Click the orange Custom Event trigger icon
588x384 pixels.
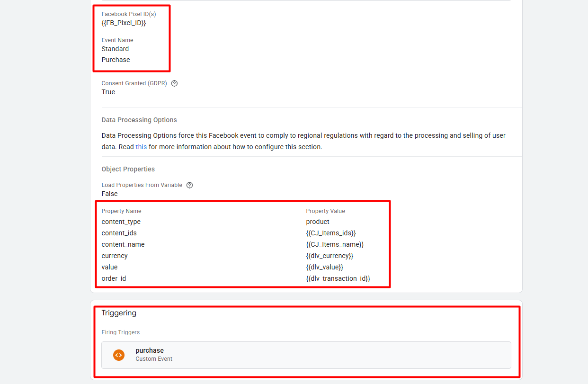(x=119, y=355)
